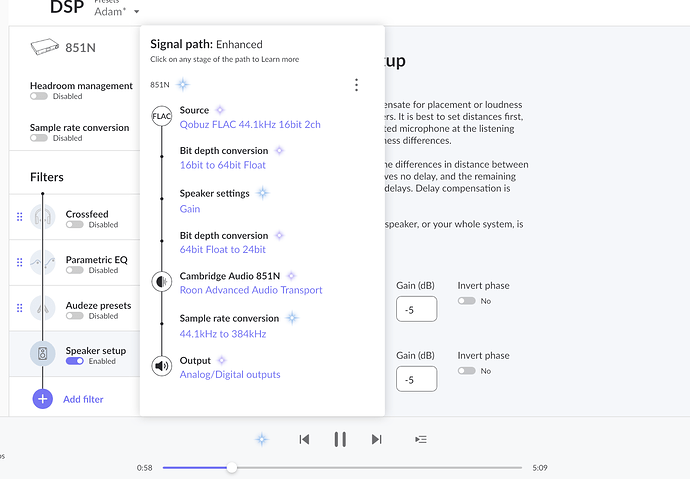Viewport: 690px width, 479px height.
Task: Open Analog/Digital outputs link
Action: tap(230, 374)
